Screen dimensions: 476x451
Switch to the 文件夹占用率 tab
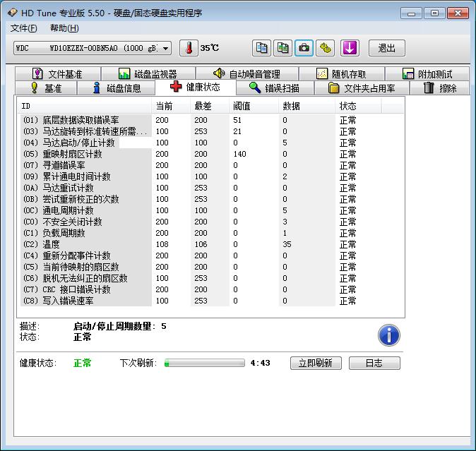[x=362, y=88]
